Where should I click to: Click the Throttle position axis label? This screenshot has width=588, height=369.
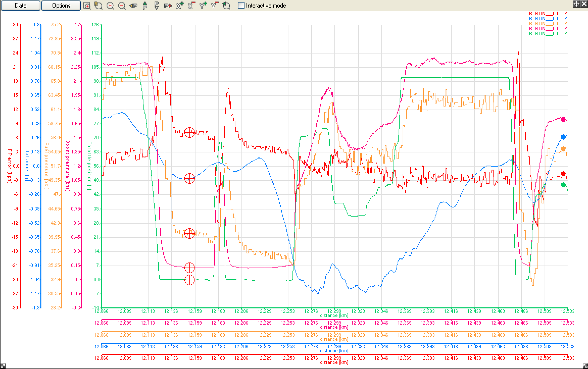(x=89, y=166)
